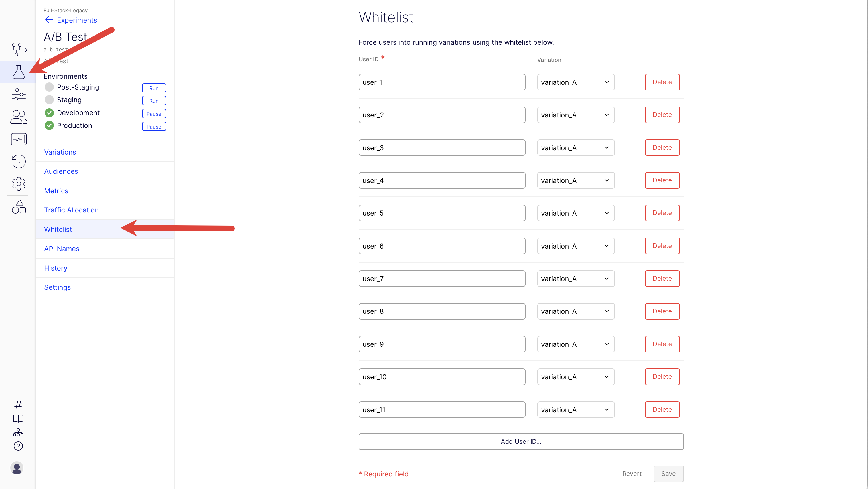The width and height of the screenshot is (868, 489).
Task: Click the help question mark icon
Action: coord(18,446)
